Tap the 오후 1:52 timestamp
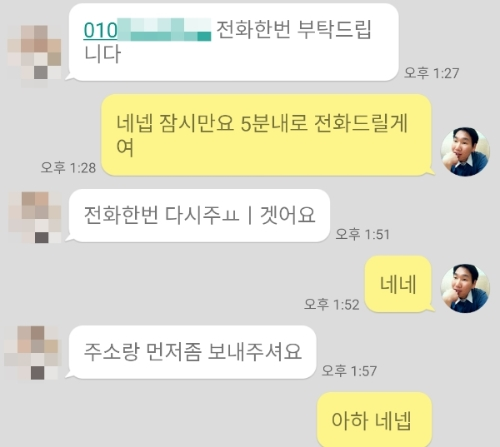The width and height of the screenshot is (500, 447). click(x=332, y=304)
